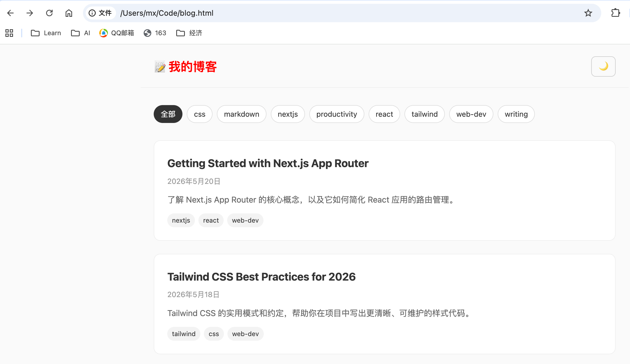630x364 pixels.
Task: Open Tailwind CSS Best Practices for 2026 post
Action: coord(261,277)
